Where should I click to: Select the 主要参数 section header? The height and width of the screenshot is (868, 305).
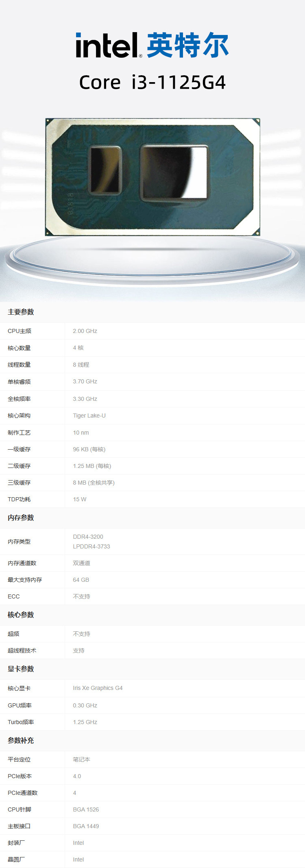[x=21, y=312]
